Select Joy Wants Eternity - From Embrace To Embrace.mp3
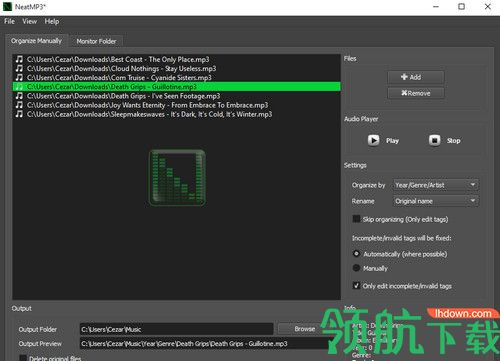This screenshot has height=361, width=500. click(176, 105)
